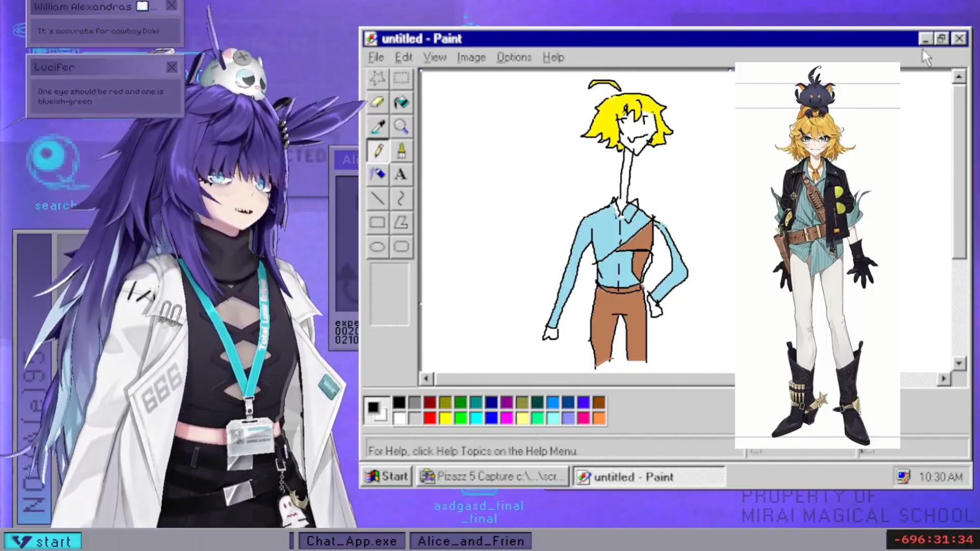980x551 pixels.
Task: Select the Text tool (A icon)
Action: [401, 174]
